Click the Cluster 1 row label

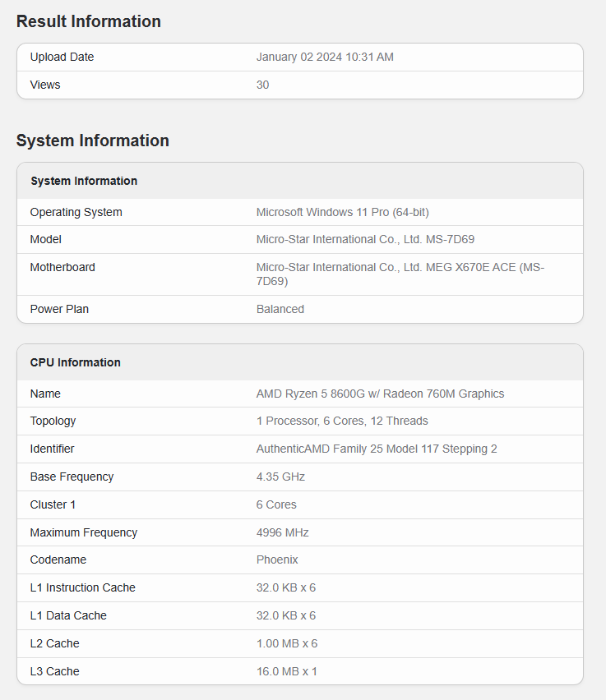[53, 505]
